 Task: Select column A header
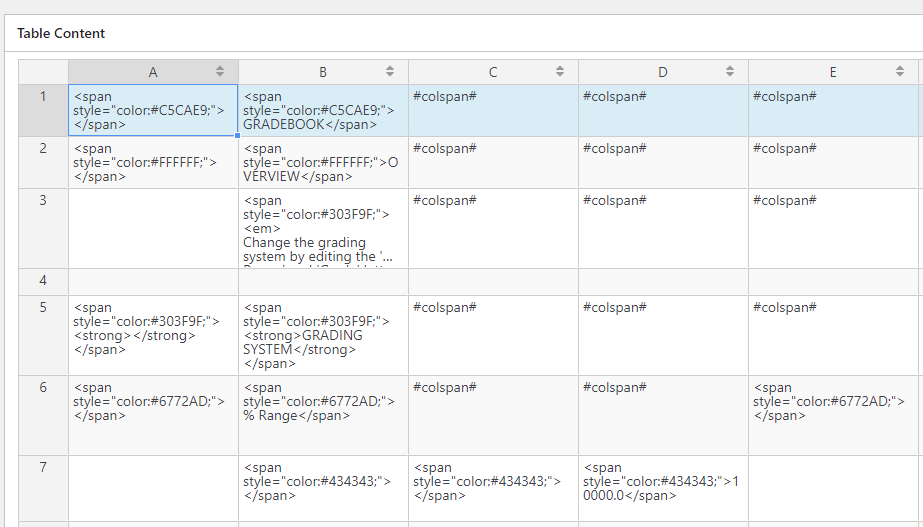(x=153, y=72)
